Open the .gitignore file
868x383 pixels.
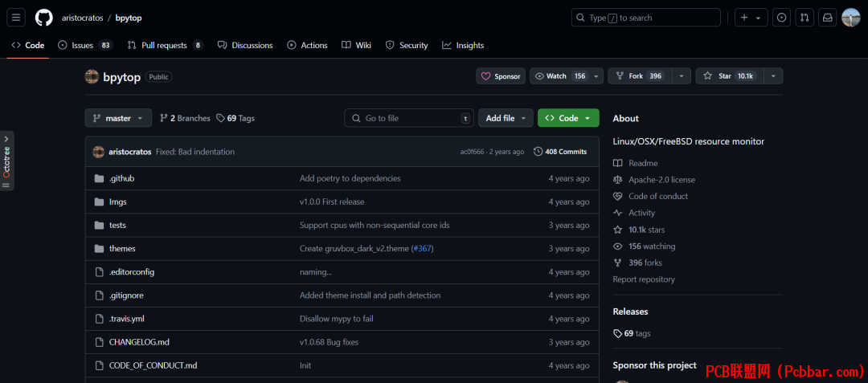pos(126,295)
